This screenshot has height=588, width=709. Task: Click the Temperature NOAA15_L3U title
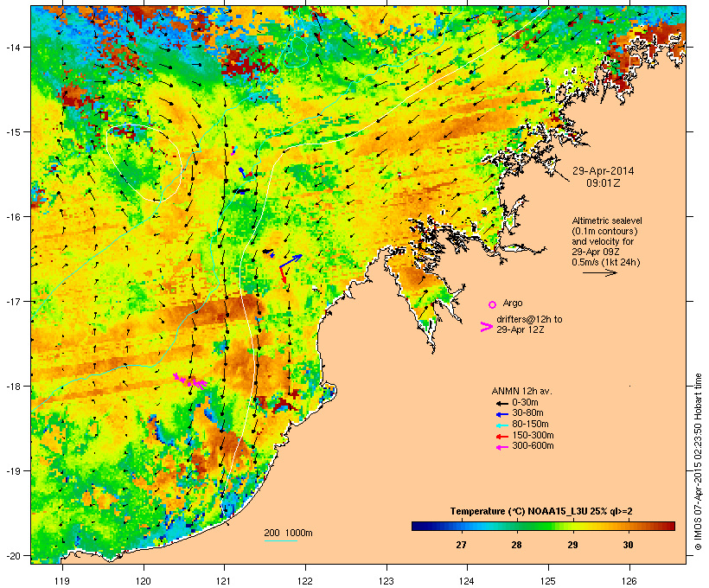[541, 511]
